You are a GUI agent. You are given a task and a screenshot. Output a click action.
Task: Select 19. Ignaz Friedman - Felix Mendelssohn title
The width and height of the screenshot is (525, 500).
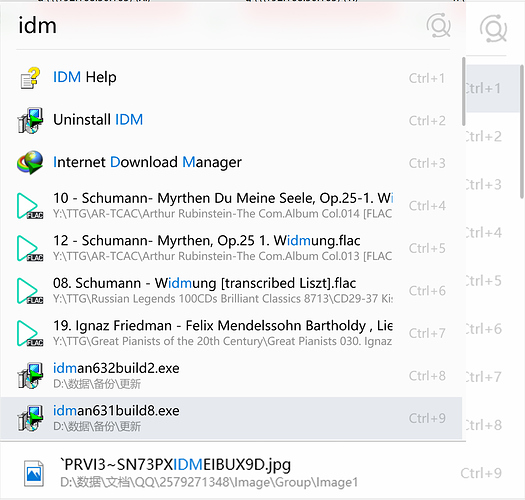click(x=223, y=326)
